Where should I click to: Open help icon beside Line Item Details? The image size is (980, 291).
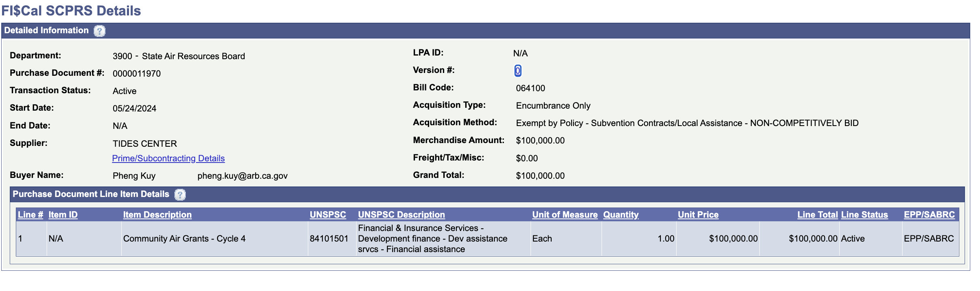[180, 195]
